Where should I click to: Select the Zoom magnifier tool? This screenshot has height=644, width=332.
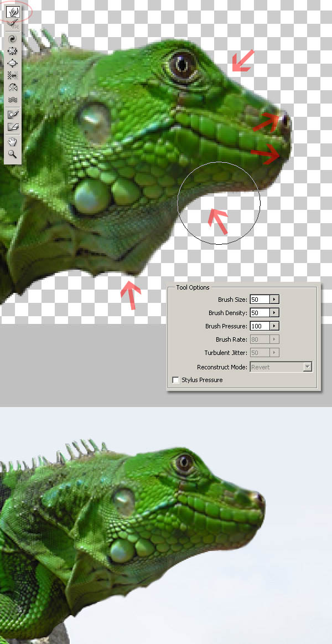click(13, 154)
